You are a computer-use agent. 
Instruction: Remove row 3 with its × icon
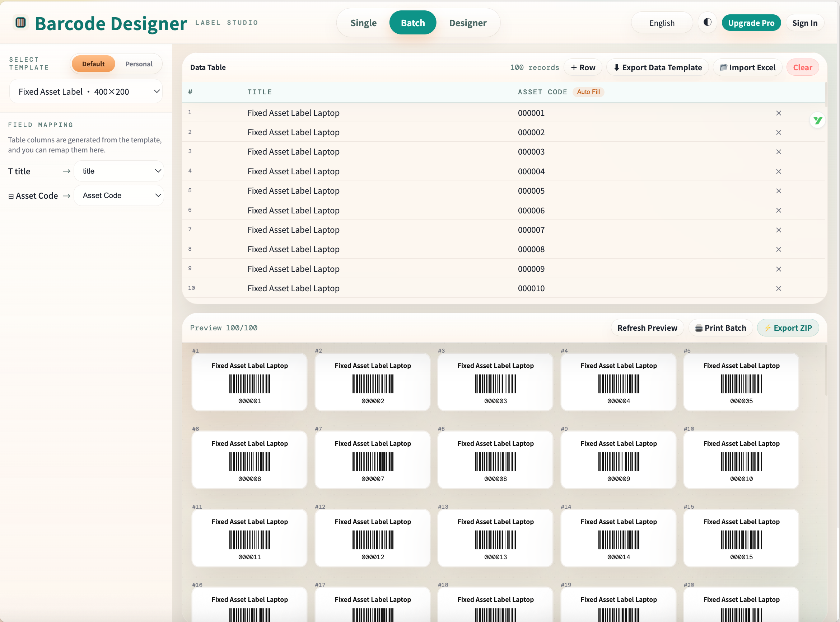778,152
